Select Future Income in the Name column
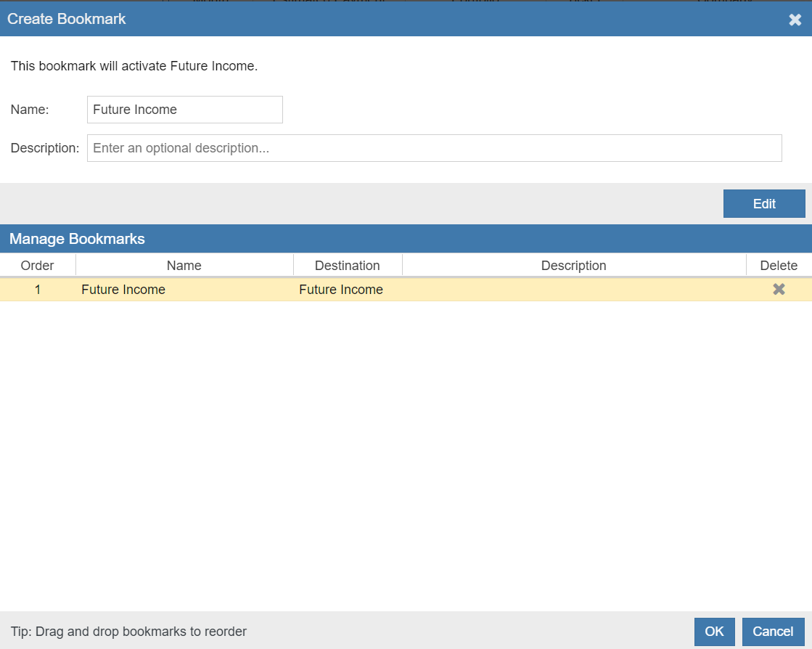Screen dimensions: 812x649 pyautogui.click(x=123, y=290)
